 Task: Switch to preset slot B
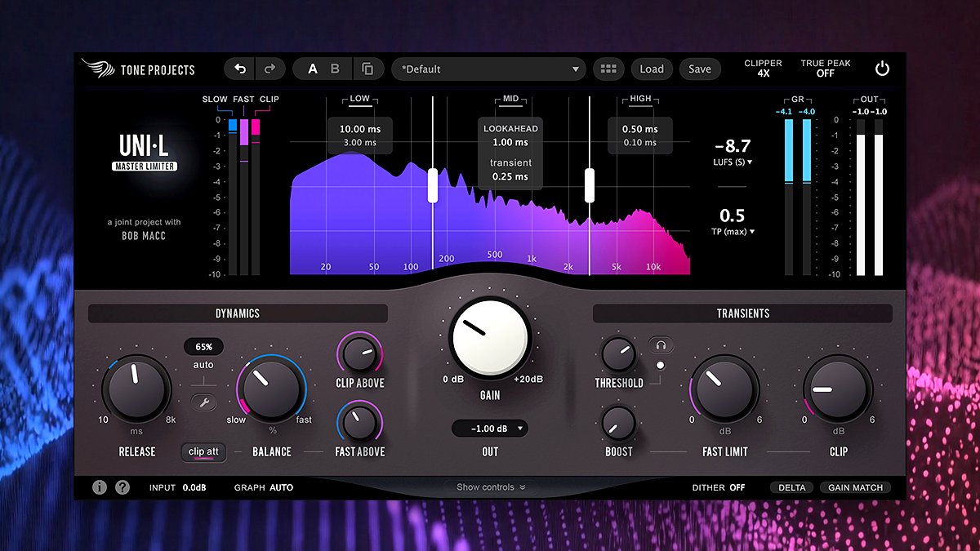(x=335, y=69)
